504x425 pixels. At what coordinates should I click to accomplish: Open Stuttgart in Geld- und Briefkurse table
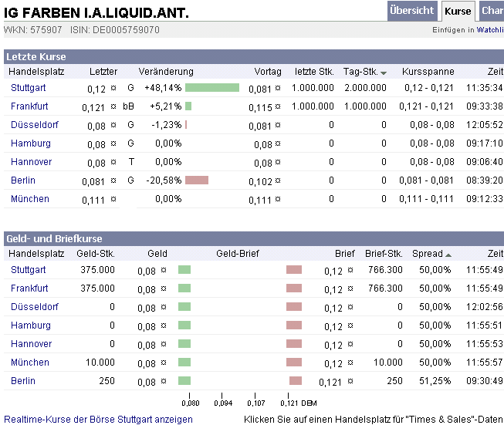(29, 270)
